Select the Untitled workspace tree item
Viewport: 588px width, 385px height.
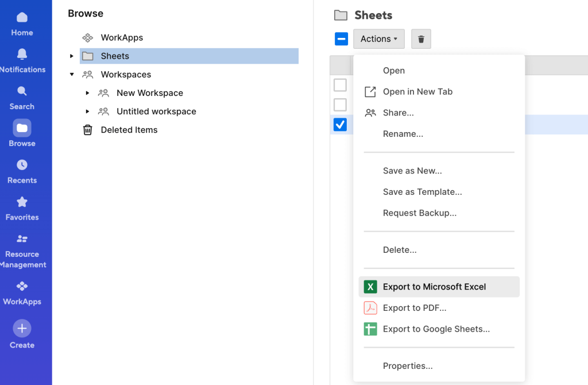(x=155, y=111)
